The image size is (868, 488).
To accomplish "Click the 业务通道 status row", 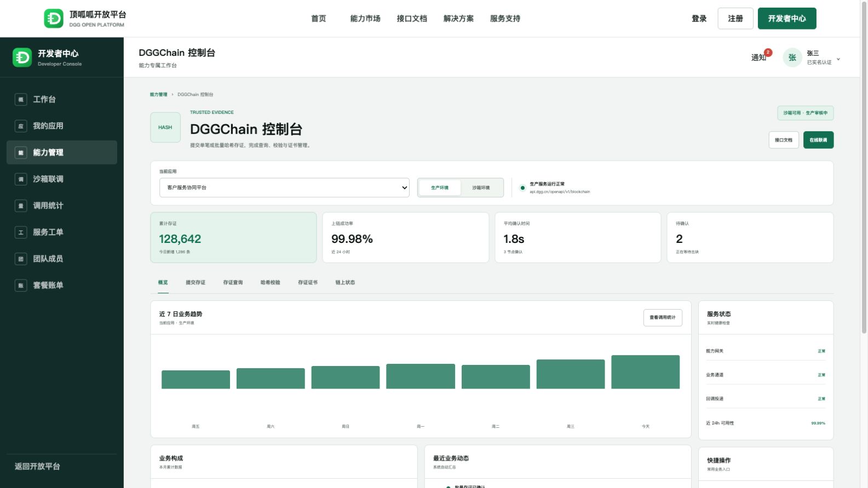I will pos(766,375).
